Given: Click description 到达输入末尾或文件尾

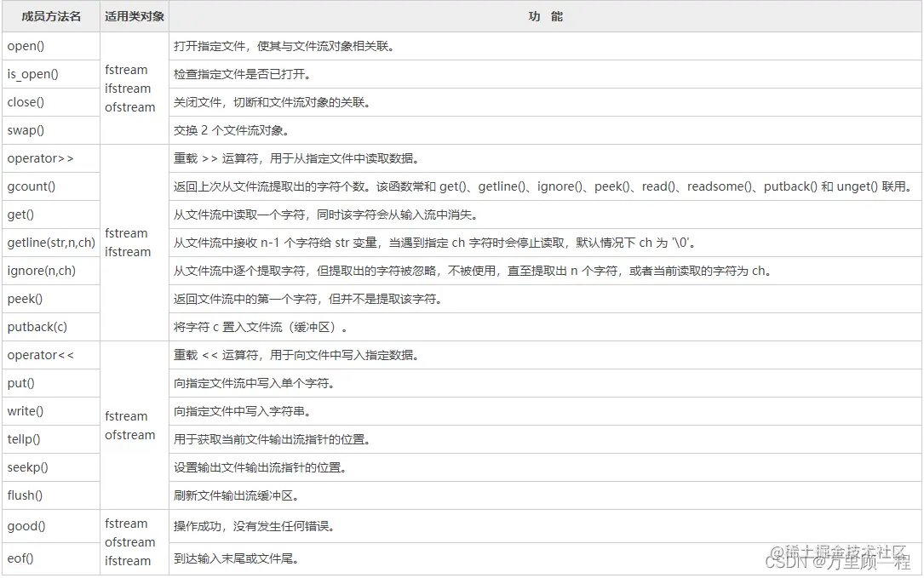Looking at the screenshot, I should point(236,558).
